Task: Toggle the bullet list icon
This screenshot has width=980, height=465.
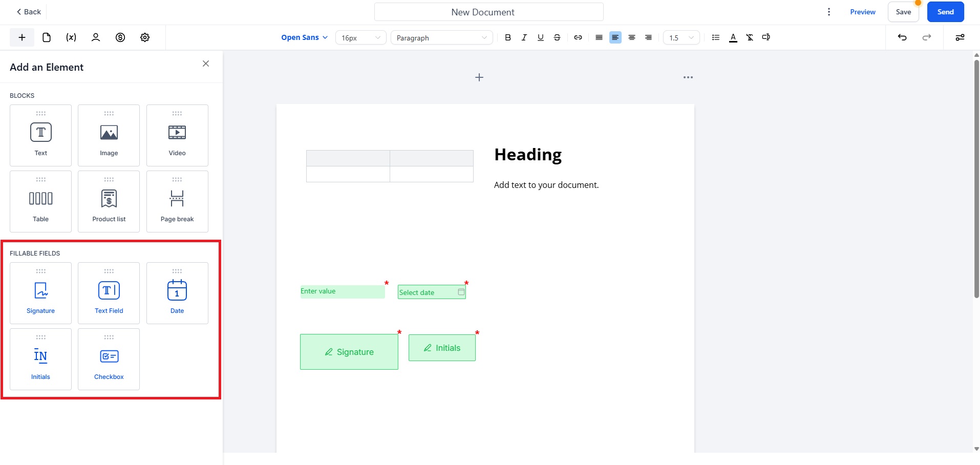Action: (716, 37)
